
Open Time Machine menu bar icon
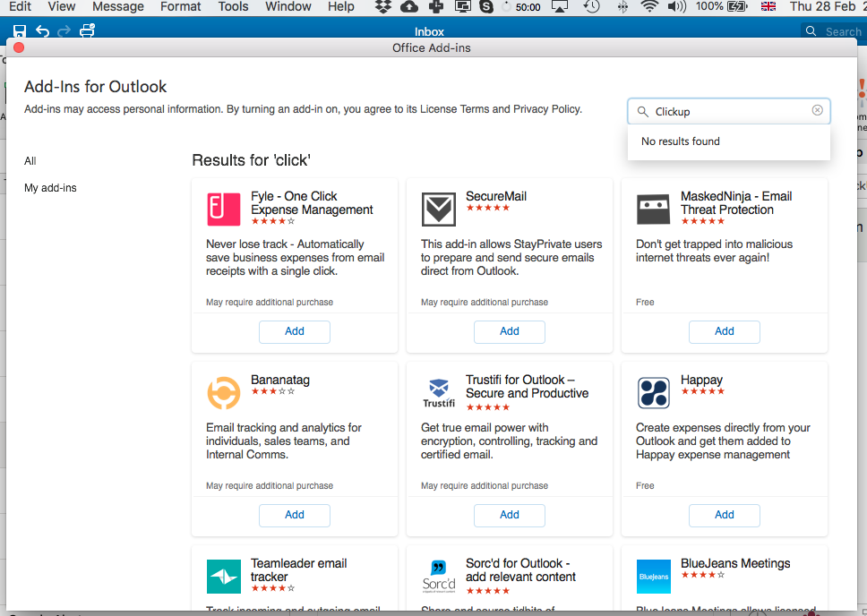(592, 6)
